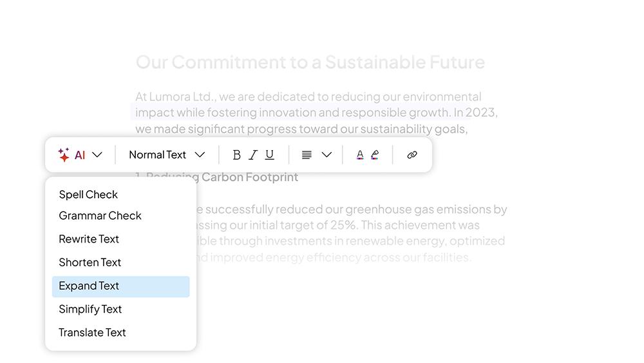Click the AI sparkle icon
This screenshot has height=363, width=644.
pos(64,155)
